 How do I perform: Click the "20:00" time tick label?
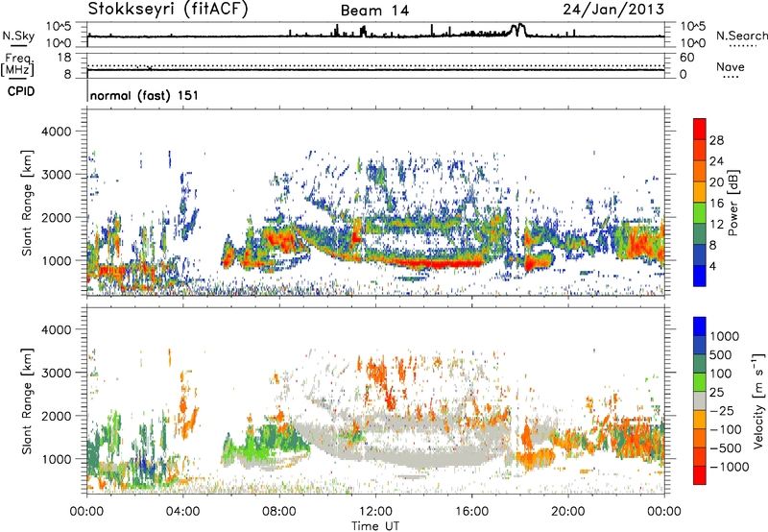tap(568, 512)
